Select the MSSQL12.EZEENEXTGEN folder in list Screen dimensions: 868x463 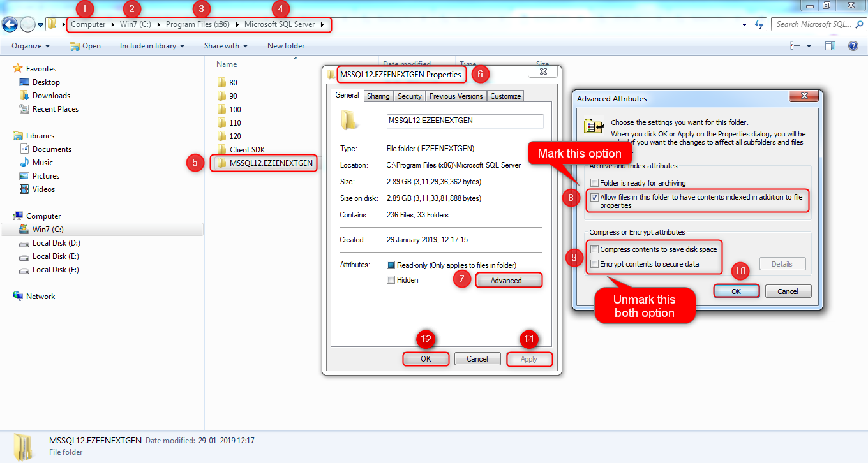271,163
